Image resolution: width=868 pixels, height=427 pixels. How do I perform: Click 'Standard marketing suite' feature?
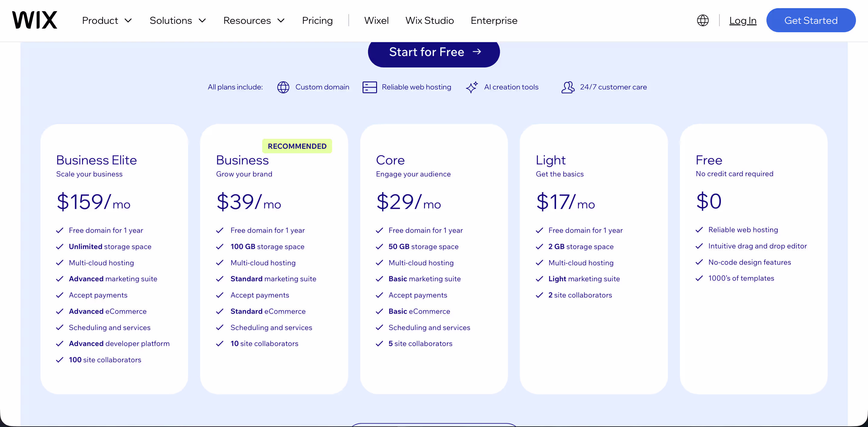(x=273, y=279)
